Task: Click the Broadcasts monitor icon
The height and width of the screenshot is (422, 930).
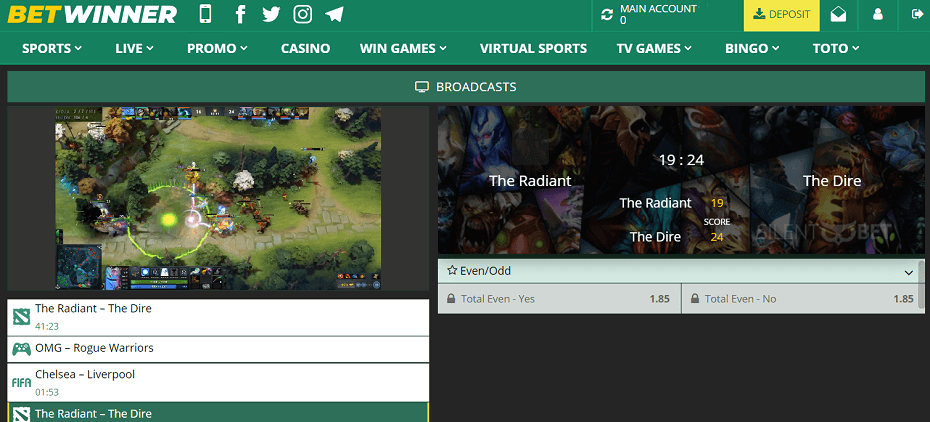Action: coord(422,87)
